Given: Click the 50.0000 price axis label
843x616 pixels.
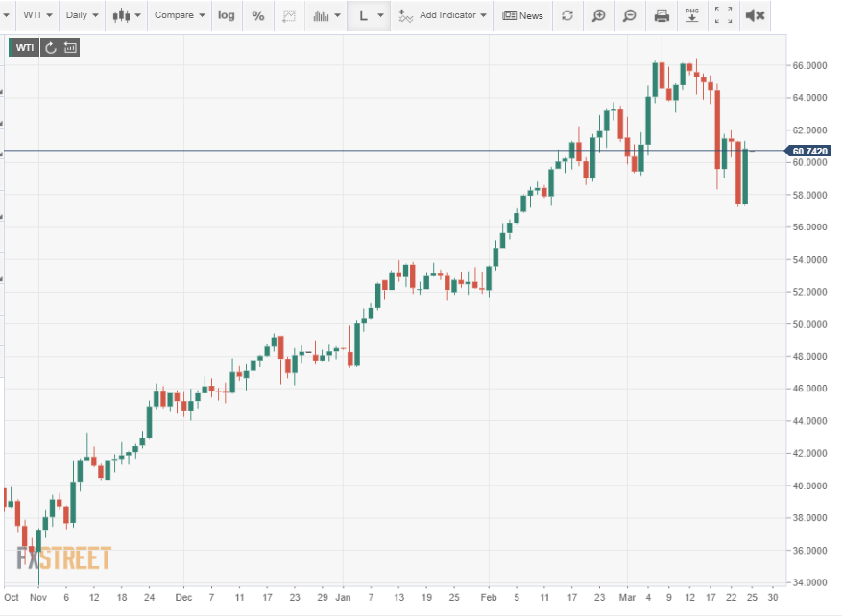Looking at the screenshot, I should (809, 324).
